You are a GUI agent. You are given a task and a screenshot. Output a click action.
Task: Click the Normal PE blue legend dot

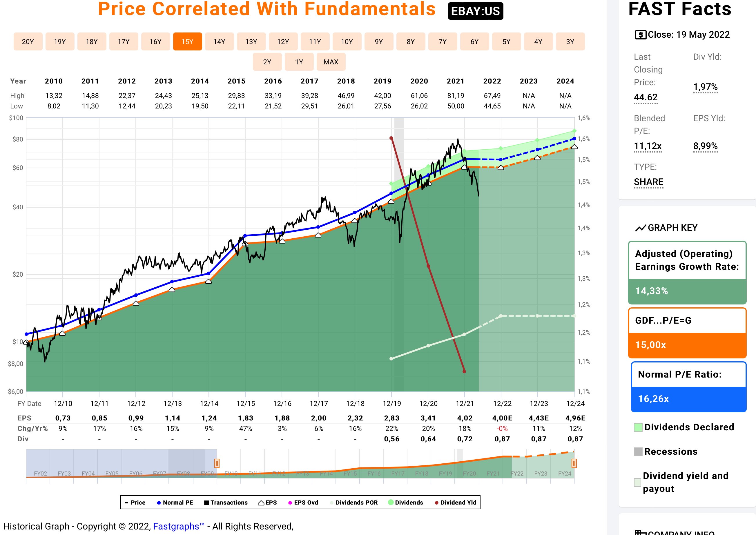coord(159,503)
